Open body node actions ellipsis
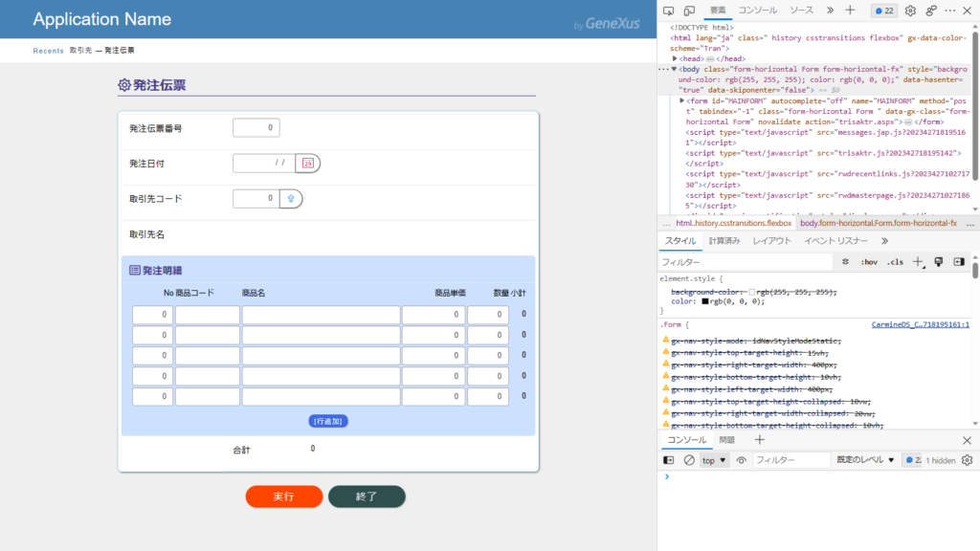The width and height of the screenshot is (980, 551). [663, 69]
